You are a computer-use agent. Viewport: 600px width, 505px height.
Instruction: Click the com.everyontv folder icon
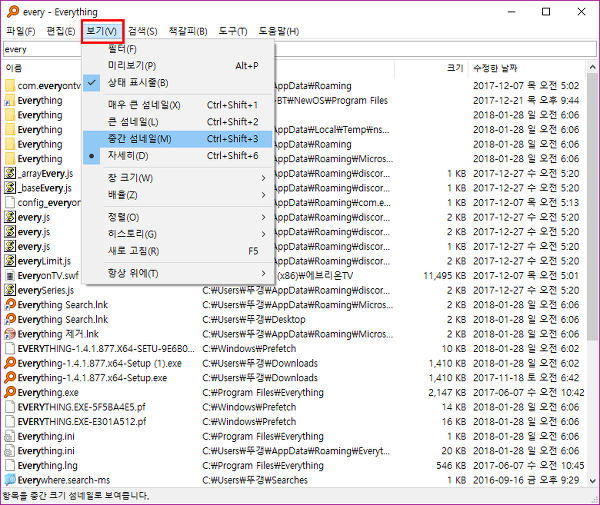tap(10, 86)
